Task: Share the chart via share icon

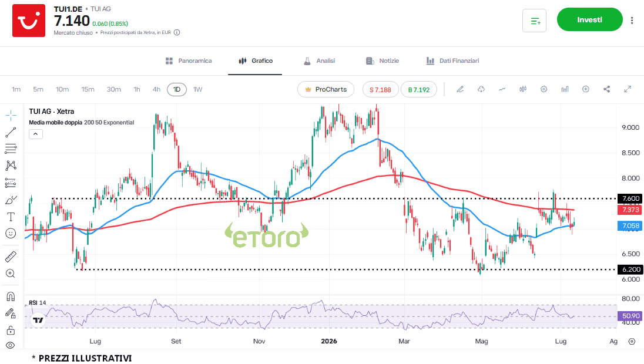Action: click(606, 89)
